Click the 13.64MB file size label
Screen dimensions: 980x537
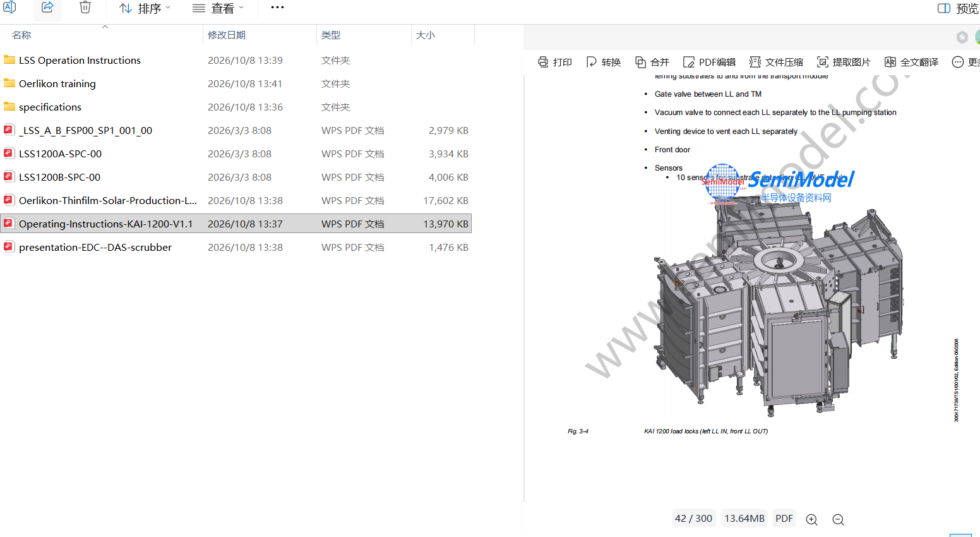(744, 519)
